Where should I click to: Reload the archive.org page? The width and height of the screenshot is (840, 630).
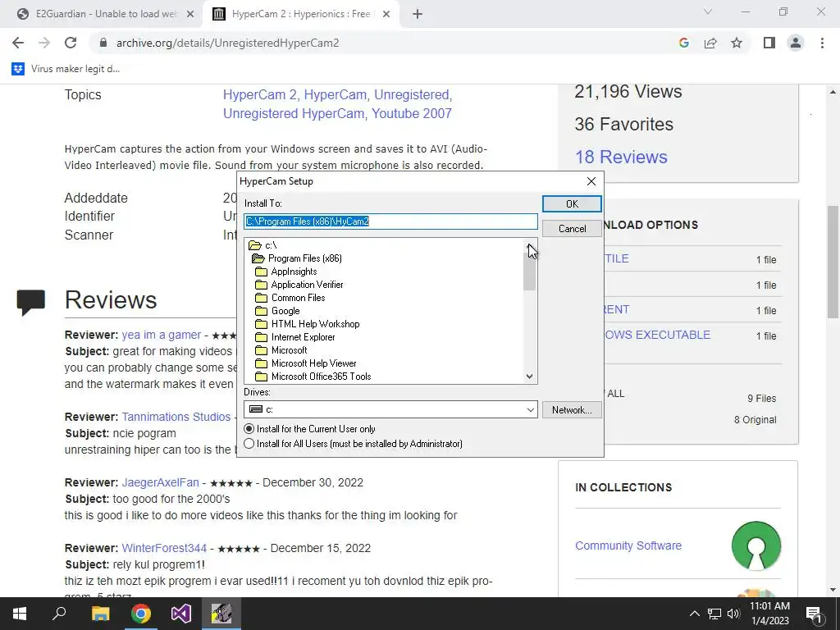point(71,43)
